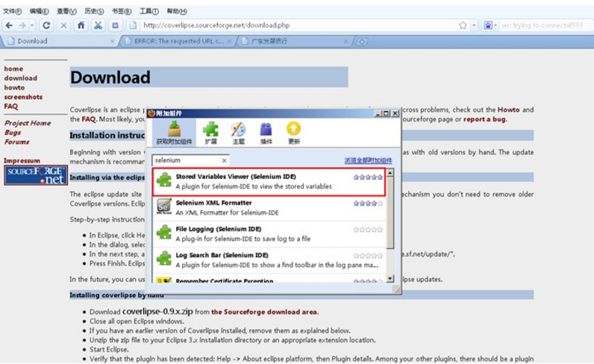The image size is (594, 364).
Task: Open the 编辑(E) menu
Action: 39,11
